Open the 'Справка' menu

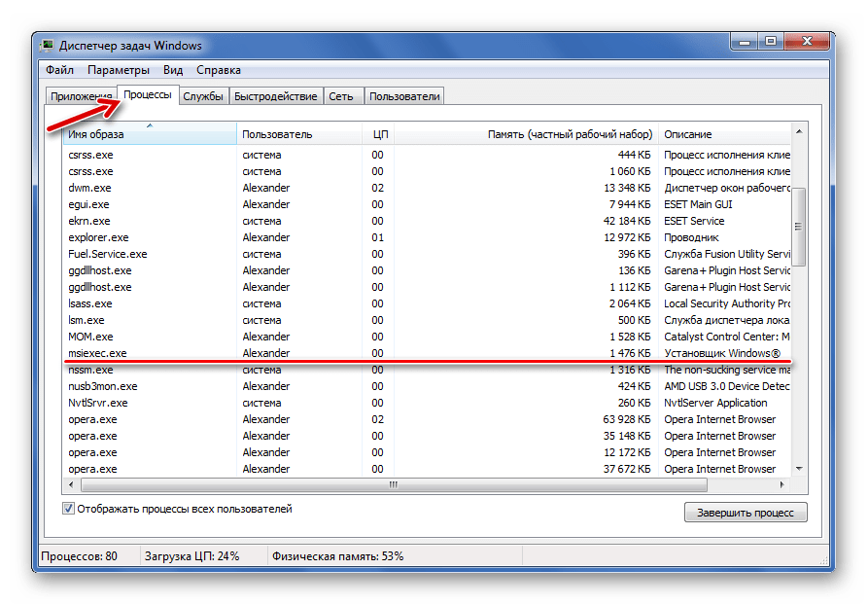point(219,70)
